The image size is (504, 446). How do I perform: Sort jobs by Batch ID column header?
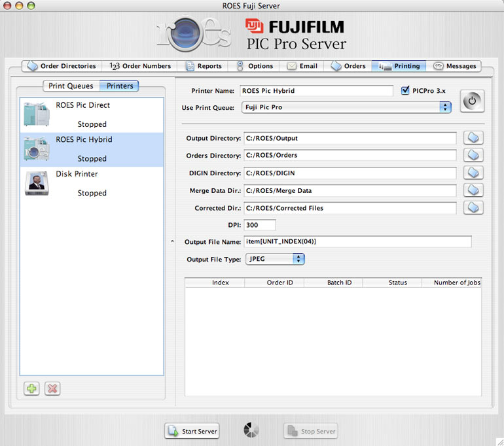333,283
